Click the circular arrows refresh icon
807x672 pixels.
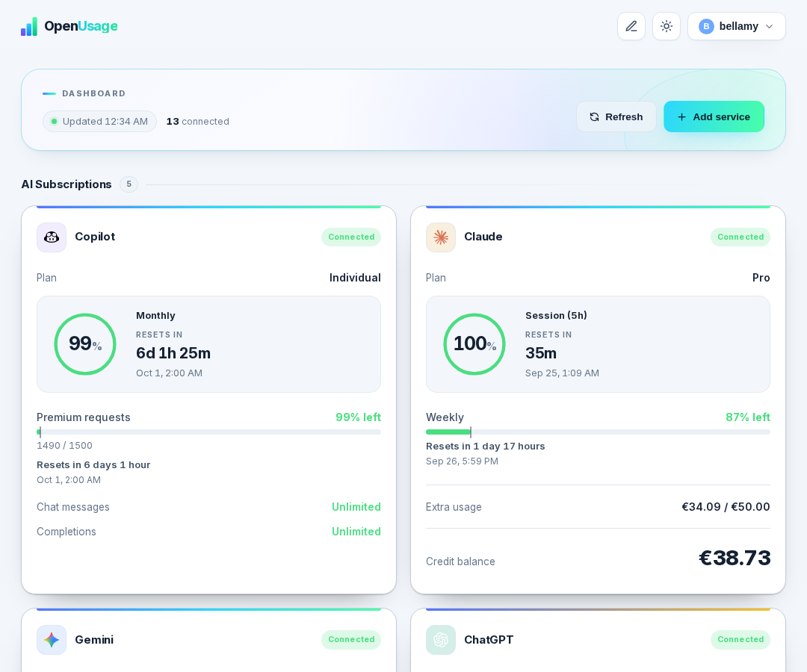point(595,116)
